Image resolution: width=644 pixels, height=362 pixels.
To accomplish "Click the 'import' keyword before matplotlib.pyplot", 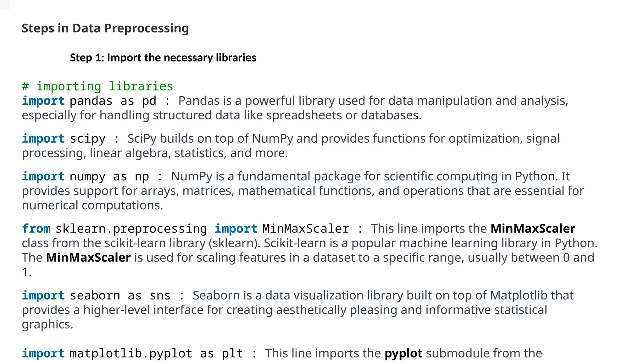I will click(x=43, y=354).
